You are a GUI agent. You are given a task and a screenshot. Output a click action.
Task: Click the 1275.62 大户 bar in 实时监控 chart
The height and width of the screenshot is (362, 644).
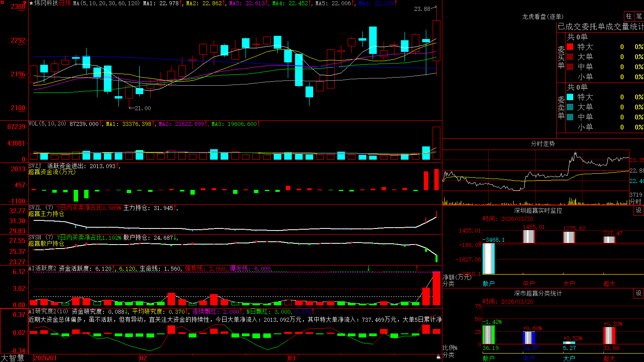[x=569, y=237]
